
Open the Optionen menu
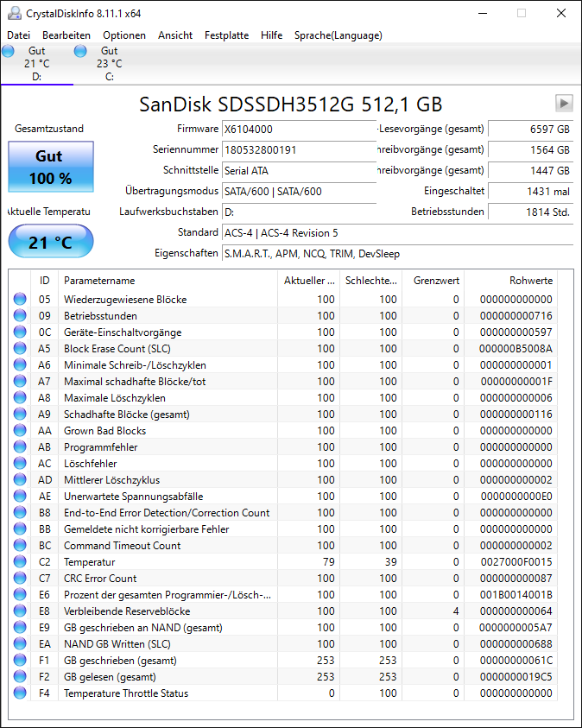coord(124,35)
